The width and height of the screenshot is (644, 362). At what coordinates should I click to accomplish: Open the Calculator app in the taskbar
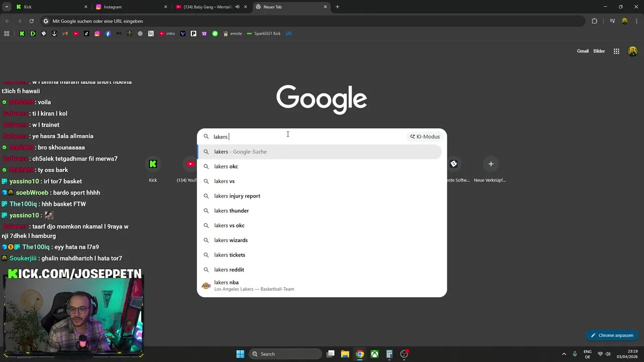coord(389,354)
